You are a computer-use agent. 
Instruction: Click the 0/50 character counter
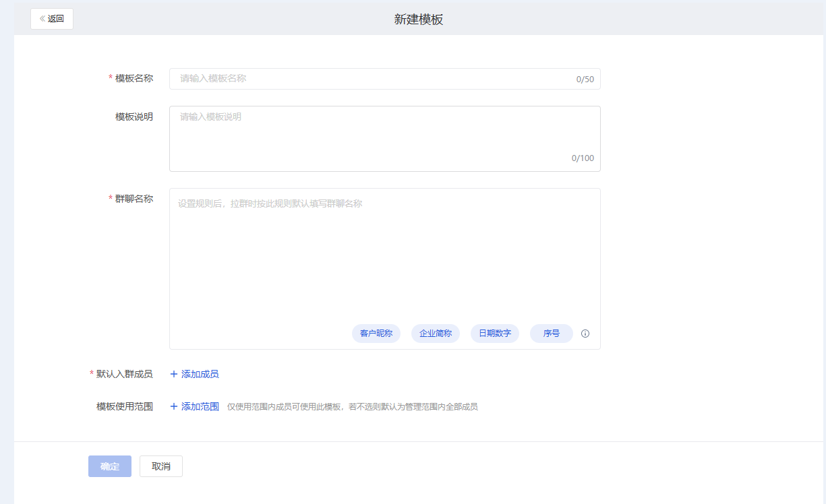click(x=585, y=80)
